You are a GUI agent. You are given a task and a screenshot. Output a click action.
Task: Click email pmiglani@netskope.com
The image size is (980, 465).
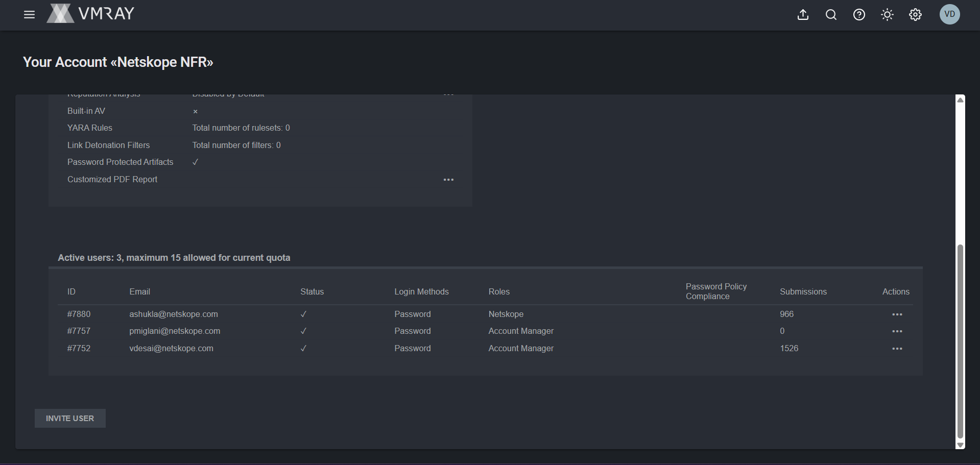point(175,331)
